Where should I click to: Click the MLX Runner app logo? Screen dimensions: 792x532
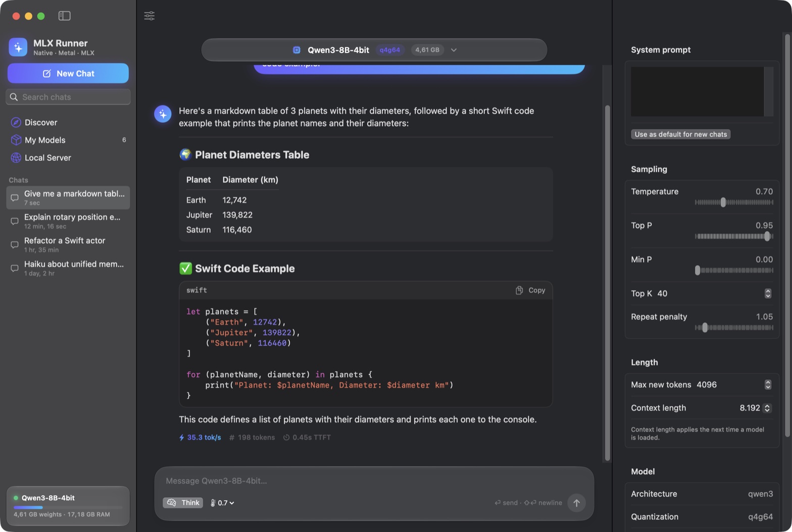(18, 47)
